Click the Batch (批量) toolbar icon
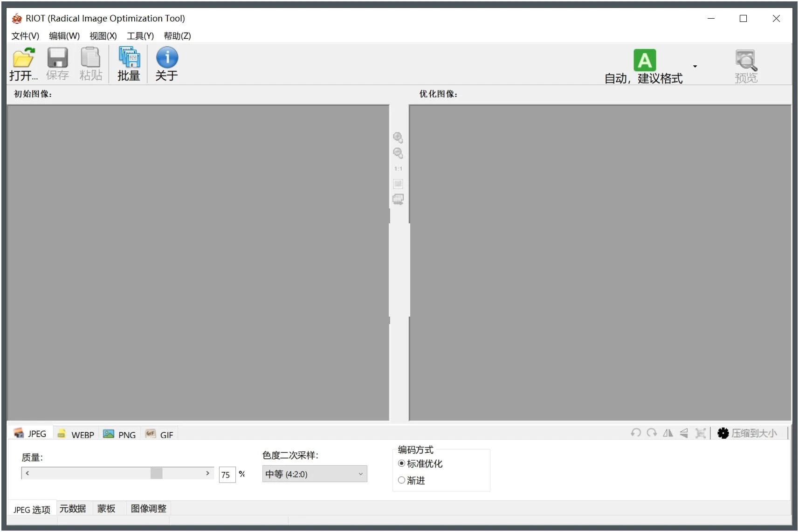Viewport: 799px width, 532px height. pos(129,58)
